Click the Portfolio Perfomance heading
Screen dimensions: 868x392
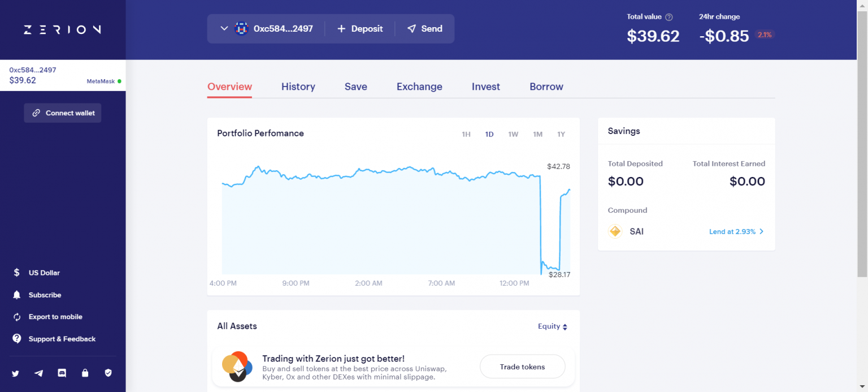tap(261, 133)
